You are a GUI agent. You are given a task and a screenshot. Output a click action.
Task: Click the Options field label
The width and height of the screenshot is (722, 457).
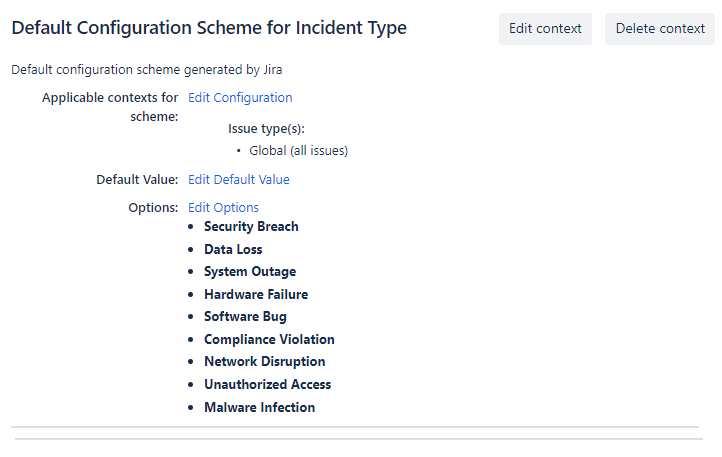pos(152,208)
